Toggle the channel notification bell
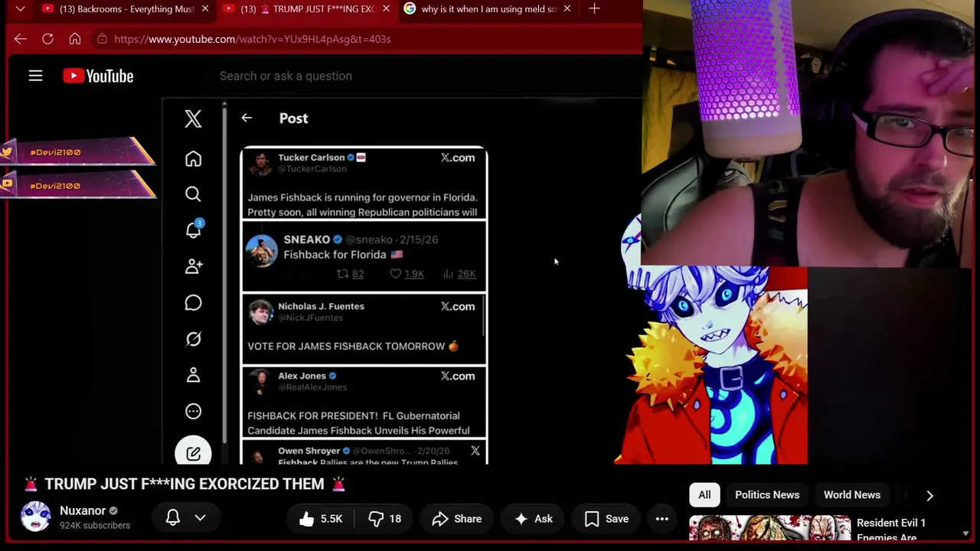This screenshot has height=551, width=980. pos(173,518)
